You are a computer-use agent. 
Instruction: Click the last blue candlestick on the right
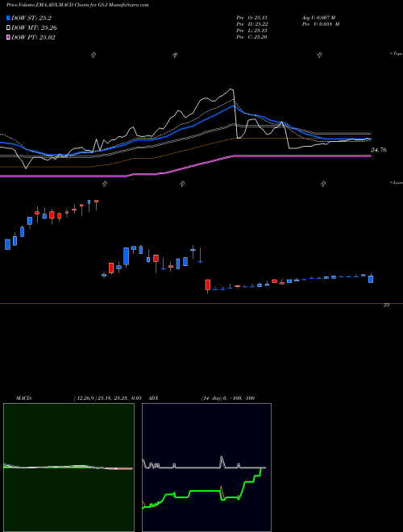371,279
